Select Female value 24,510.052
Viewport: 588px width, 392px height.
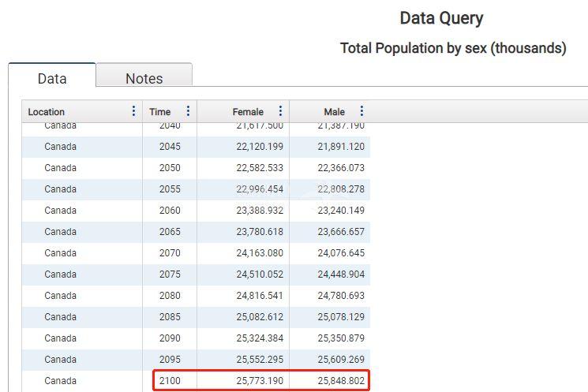click(x=260, y=274)
